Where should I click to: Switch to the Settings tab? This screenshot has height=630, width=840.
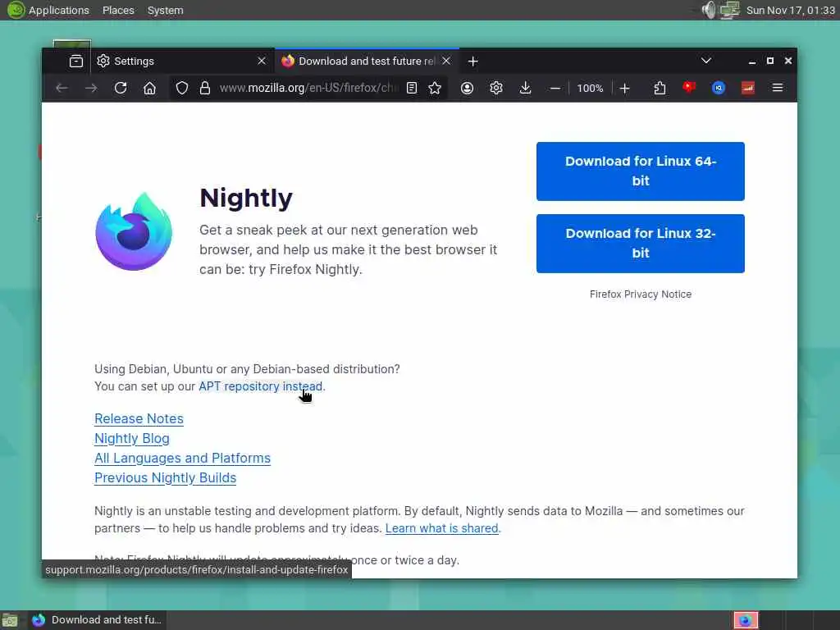pyautogui.click(x=181, y=61)
